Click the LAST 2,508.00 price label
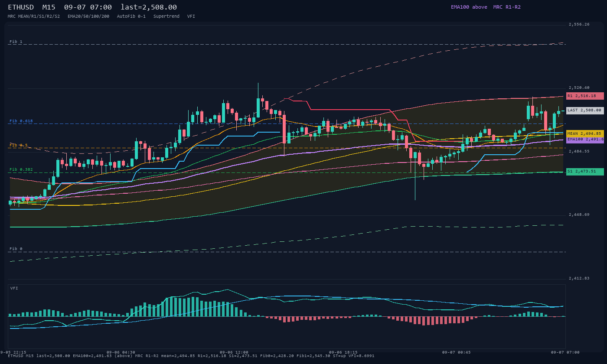Image resolution: width=607 pixels, height=364 pixels. [585, 110]
